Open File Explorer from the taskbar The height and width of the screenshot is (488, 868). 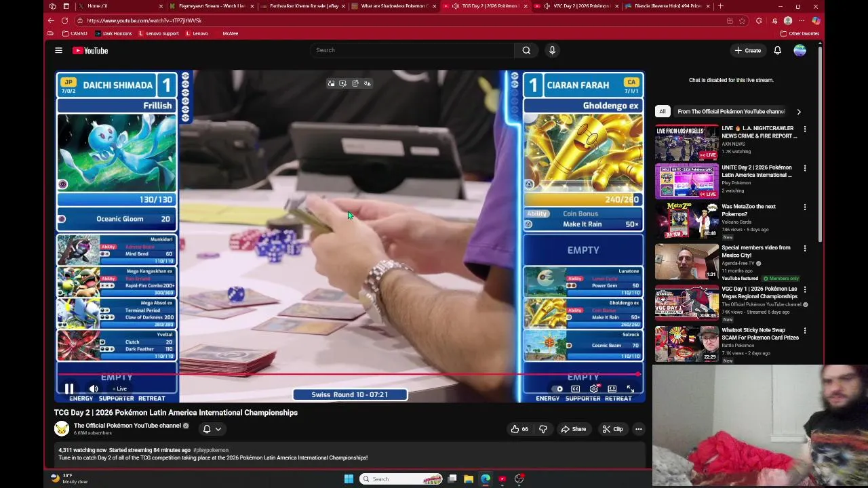point(469,479)
